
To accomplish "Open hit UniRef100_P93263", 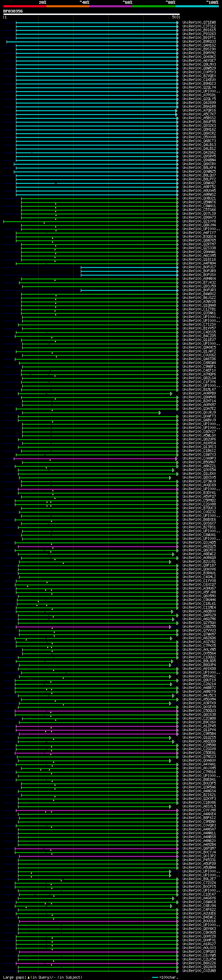I will click(x=199, y=34).
